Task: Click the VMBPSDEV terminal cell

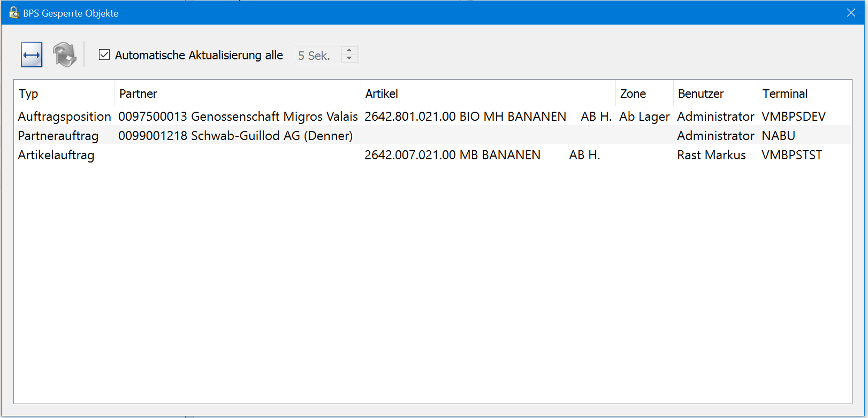Action: pos(793,117)
